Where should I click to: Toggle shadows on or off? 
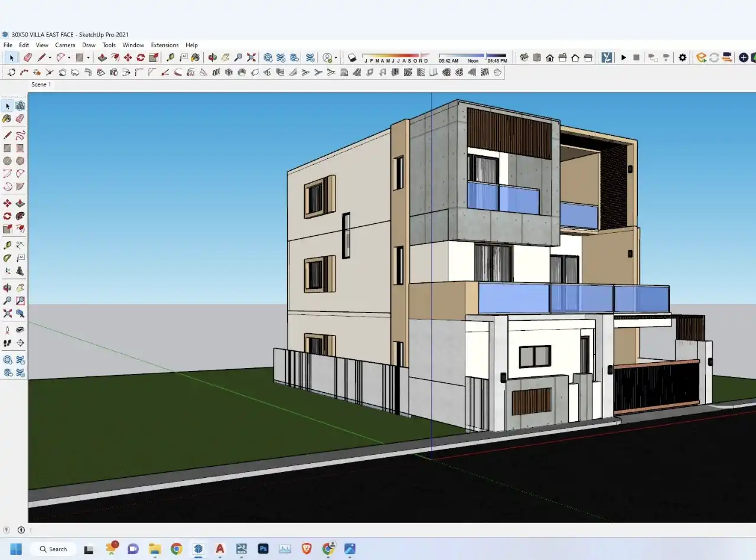[x=352, y=57]
